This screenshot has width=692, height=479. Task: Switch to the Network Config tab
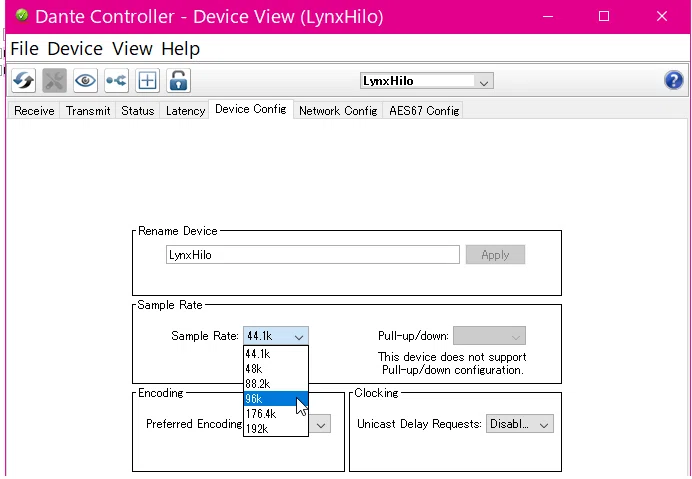coord(338,110)
